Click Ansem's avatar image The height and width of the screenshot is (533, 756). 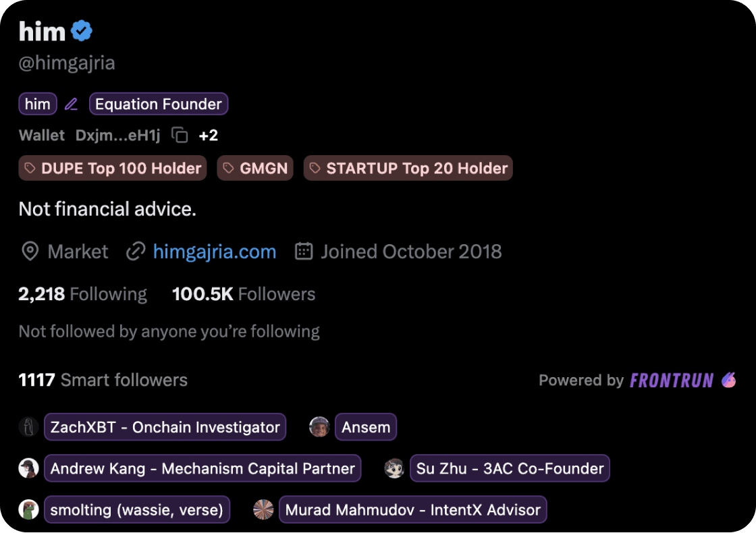[319, 427]
